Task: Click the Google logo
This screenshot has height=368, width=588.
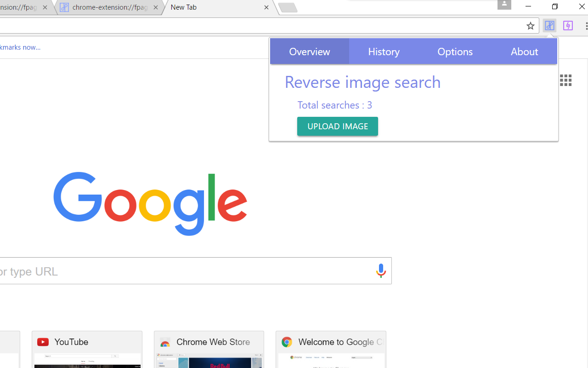Action: coord(150,203)
